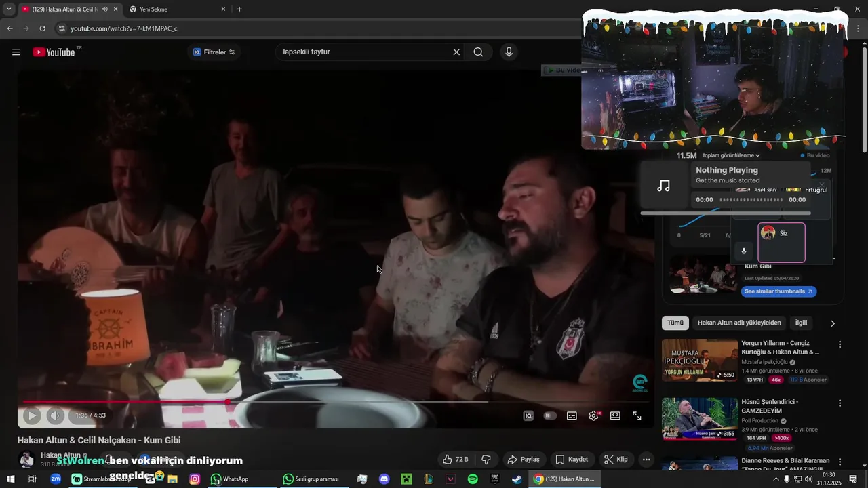This screenshot has height=488, width=868.
Task: Seek the Nothing Playing track slider
Action: pyautogui.click(x=751, y=200)
